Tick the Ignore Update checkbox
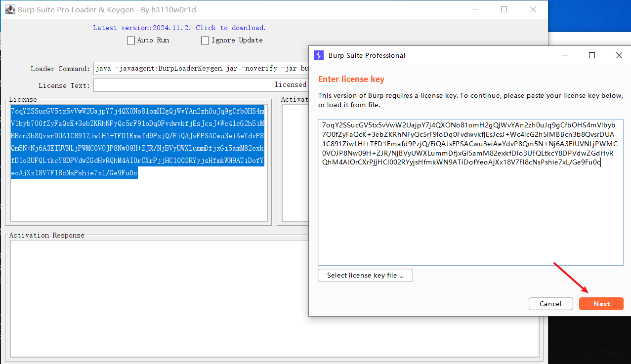The width and height of the screenshot is (631, 364). tap(205, 40)
